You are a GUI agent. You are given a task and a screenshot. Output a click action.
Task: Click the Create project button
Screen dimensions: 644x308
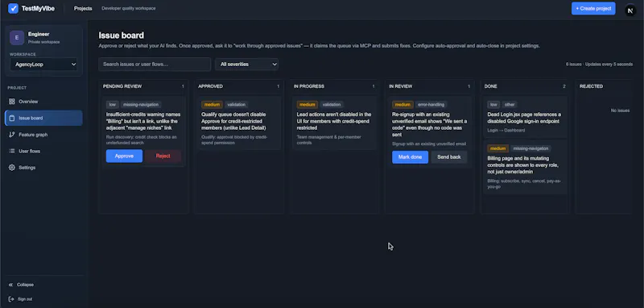[593, 8]
